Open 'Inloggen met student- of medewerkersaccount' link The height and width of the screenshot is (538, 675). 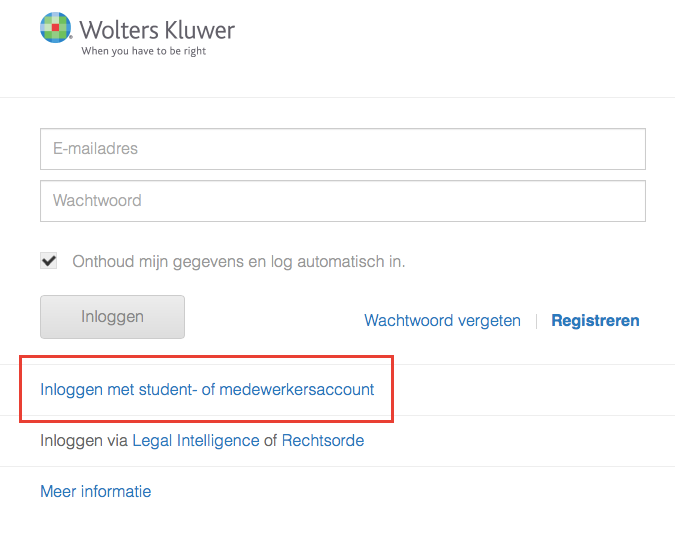point(207,390)
